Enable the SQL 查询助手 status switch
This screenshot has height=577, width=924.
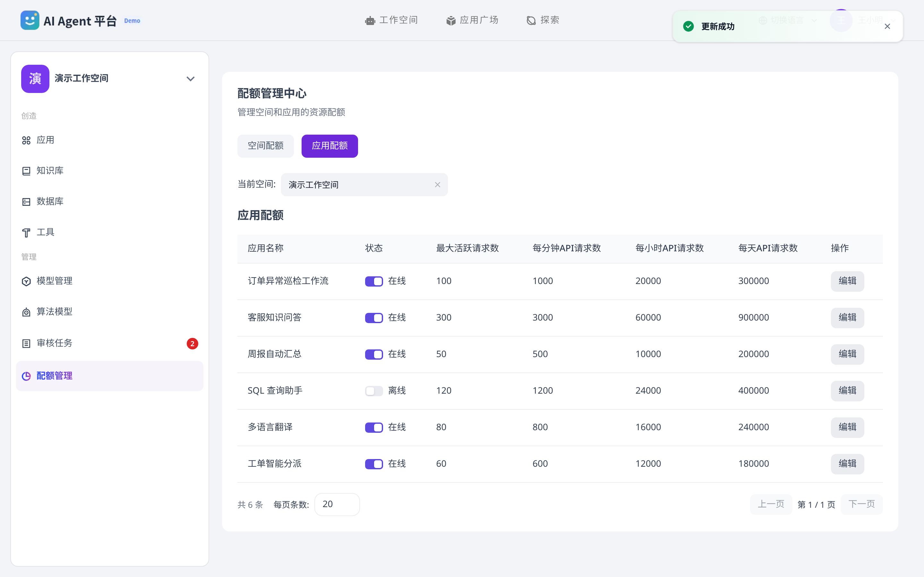(374, 391)
